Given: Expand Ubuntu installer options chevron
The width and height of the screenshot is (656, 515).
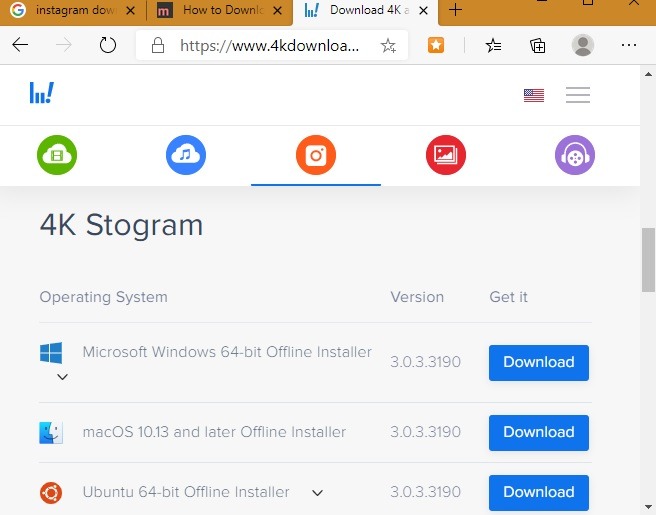Looking at the screenshot, I should [318, 493].
